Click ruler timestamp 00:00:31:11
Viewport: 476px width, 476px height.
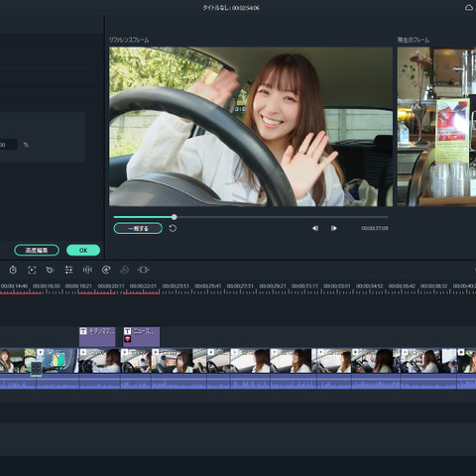304,286
